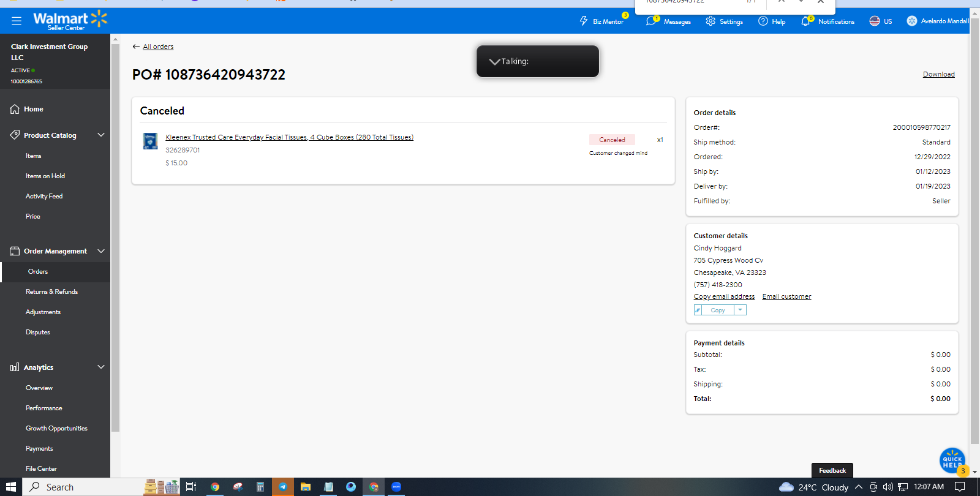980x496 pixels.
Task: Open Settings gear icon
Action: [x=710, y=21]
